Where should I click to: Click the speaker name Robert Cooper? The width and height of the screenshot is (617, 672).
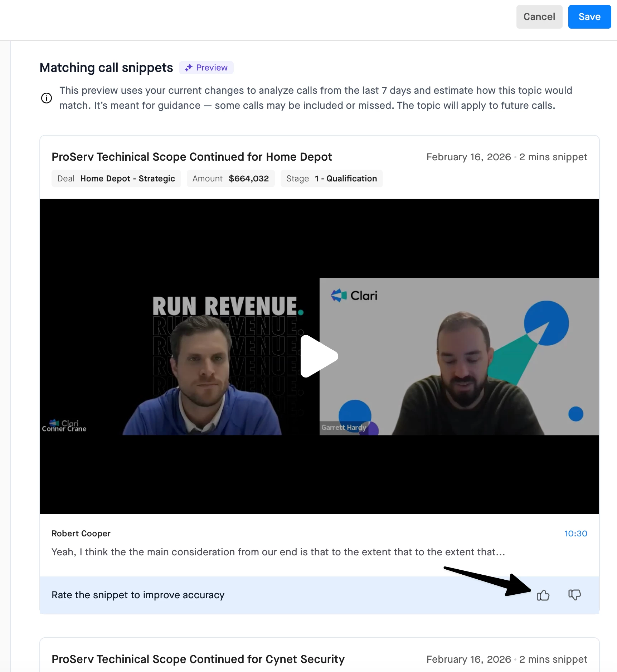(81, 534)
